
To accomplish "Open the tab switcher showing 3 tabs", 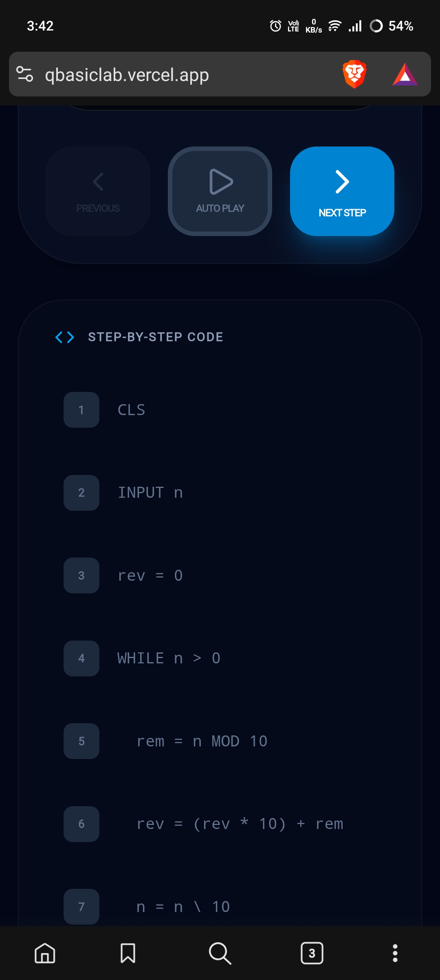I will [312, 953].
